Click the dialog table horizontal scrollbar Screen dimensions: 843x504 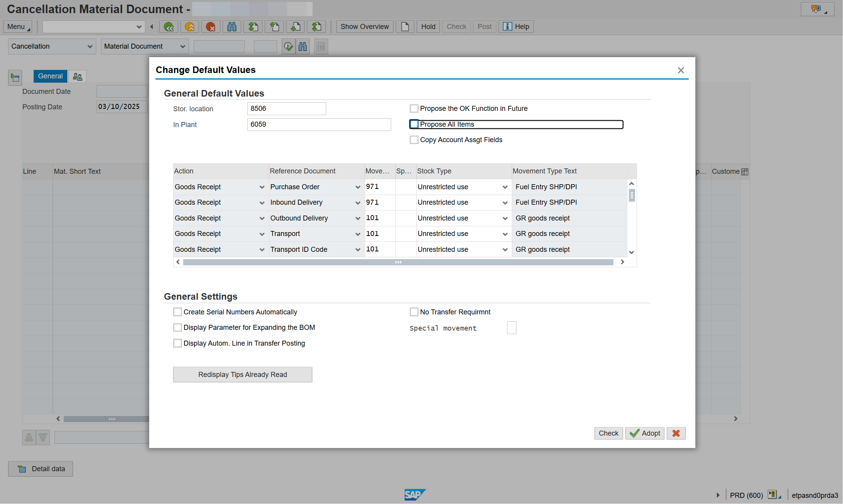[398, 262]
